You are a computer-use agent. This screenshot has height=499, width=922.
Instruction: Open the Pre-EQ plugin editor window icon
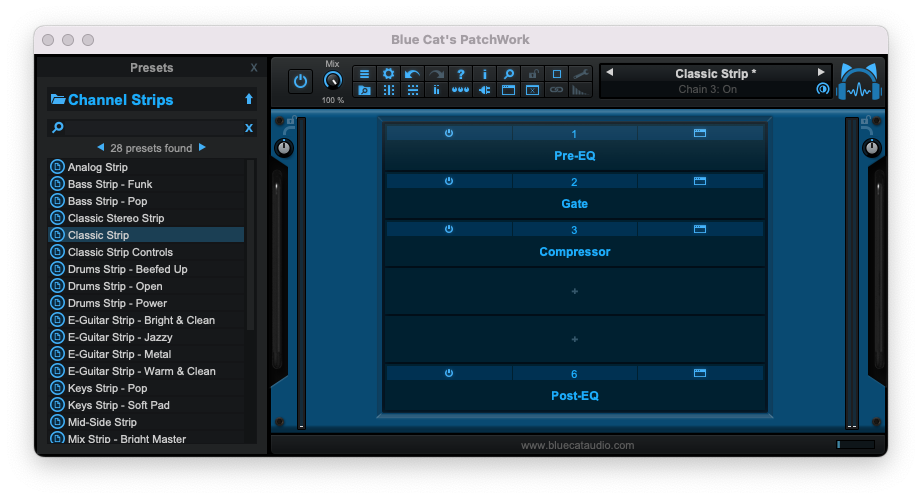[x=700, y=133]
